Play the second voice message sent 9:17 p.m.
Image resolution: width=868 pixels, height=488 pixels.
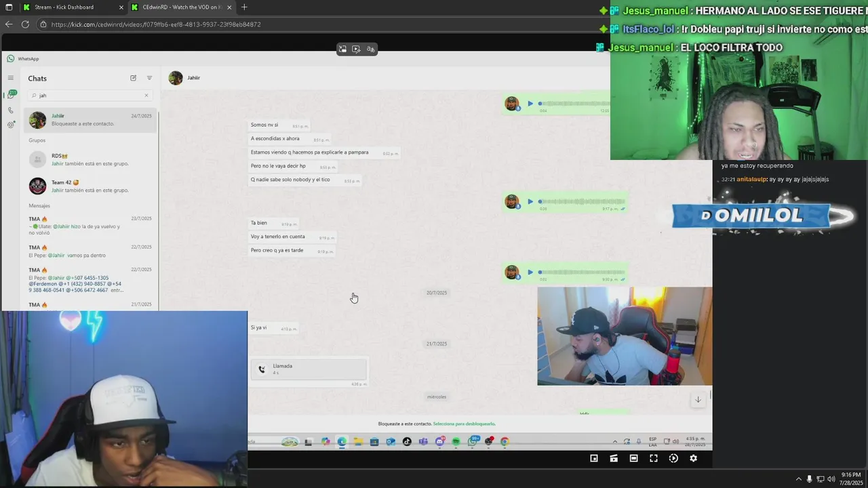tap(530, 201)
